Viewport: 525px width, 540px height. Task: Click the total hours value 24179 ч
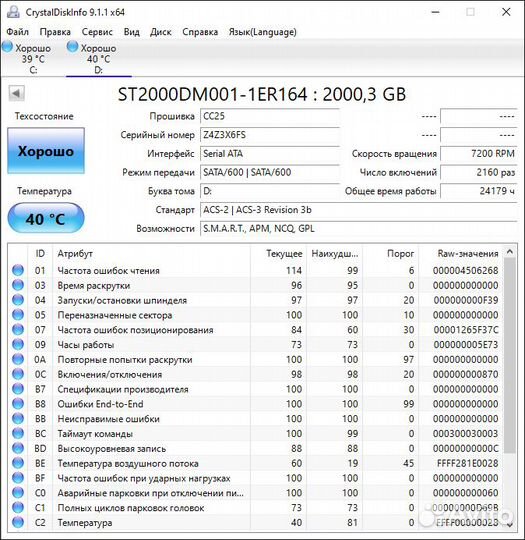click(479, 191)
